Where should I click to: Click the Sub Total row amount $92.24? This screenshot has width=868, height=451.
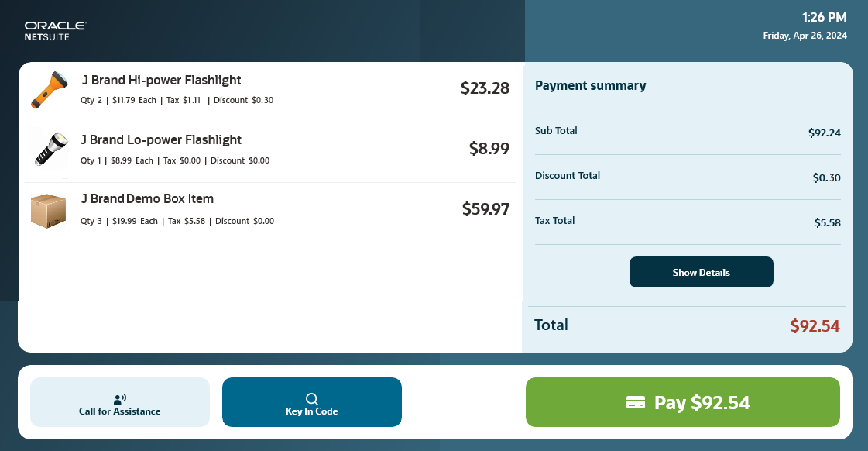825,133
